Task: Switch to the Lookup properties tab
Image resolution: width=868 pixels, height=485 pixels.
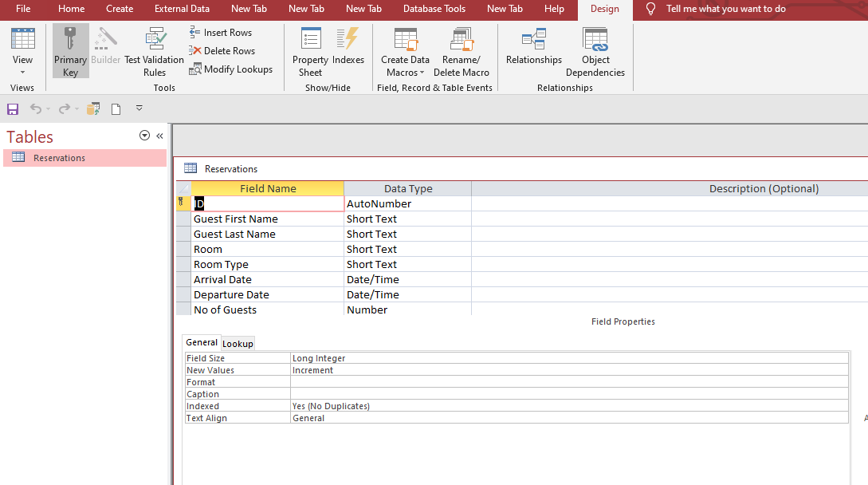Action: [x=238, y=343]
